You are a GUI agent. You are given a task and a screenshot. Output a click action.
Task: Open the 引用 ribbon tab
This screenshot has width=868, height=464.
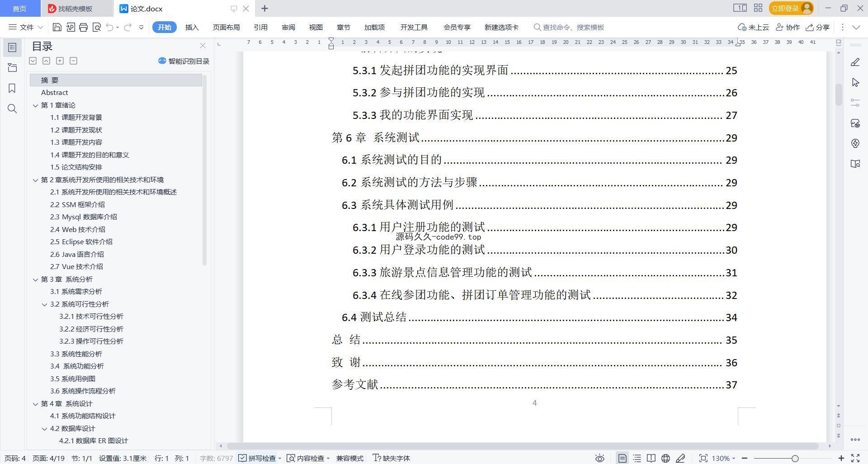(x=260, y=27)
